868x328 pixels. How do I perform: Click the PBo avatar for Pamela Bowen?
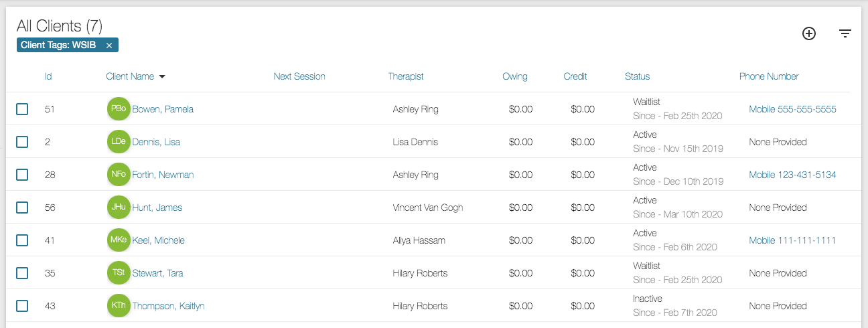click(x=119, y=109)
